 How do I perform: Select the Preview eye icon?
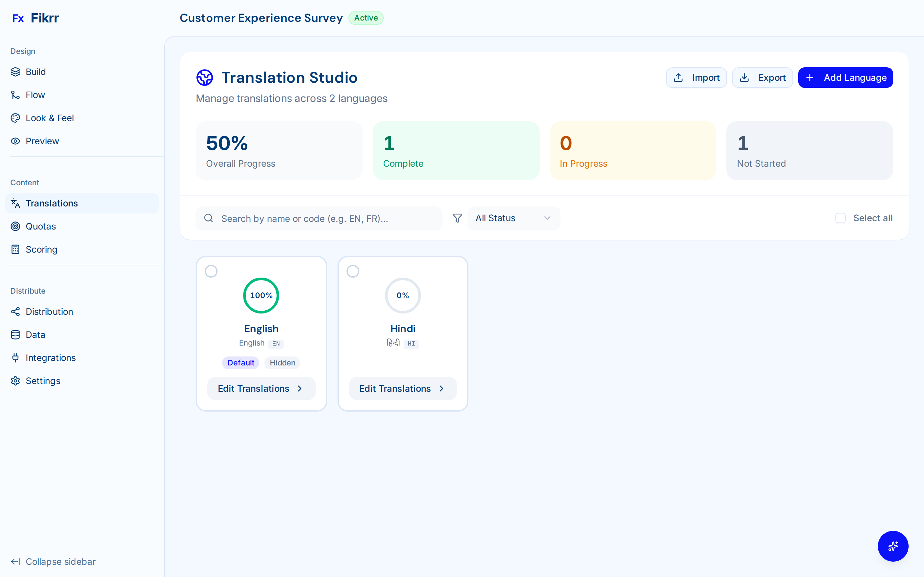15,141
